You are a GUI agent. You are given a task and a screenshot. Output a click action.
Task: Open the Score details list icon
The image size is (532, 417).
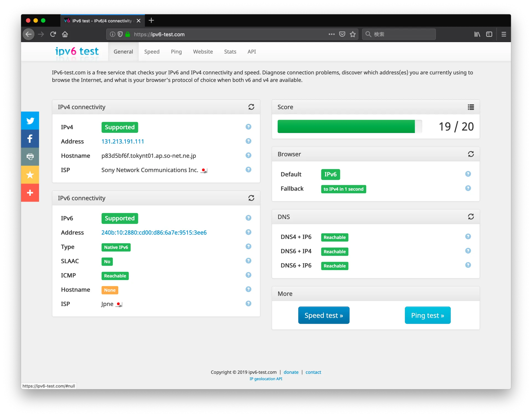pyautogui.click(x=471, y=107)
